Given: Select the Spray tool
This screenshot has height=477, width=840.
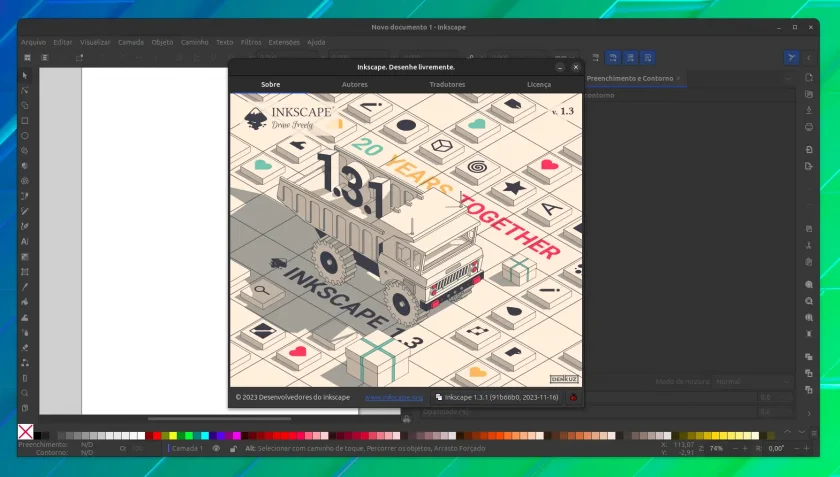Looking at the screenshot, I should pyautogui.click(x=25, y=332).
